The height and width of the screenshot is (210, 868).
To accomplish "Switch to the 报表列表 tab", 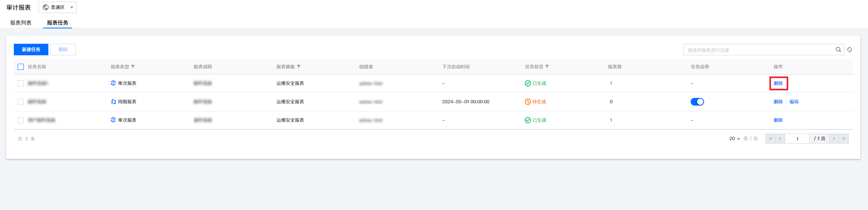I will (x=21, y=23).
